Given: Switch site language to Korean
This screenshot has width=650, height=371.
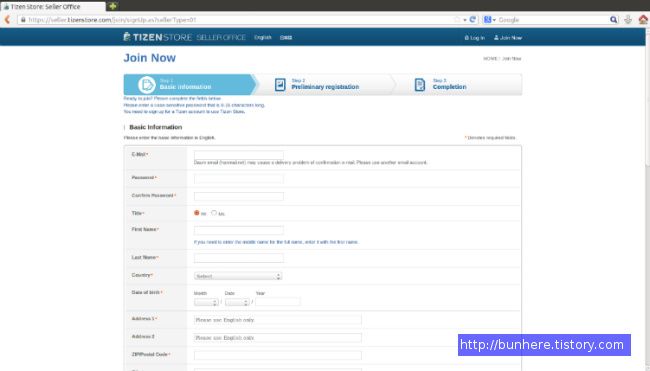Looking at the screenshot, I should 286,37.
